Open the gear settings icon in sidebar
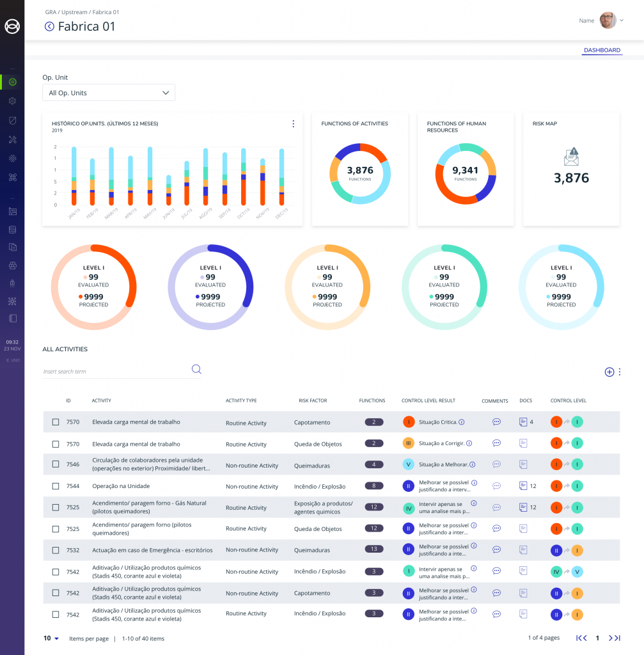The height and width of the screenshot is (655, 644). [x=12, y=101]
